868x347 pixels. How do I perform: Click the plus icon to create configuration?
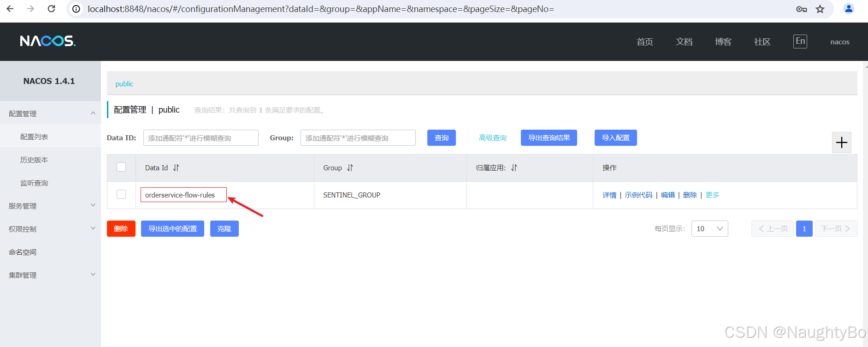pos(842,143)
